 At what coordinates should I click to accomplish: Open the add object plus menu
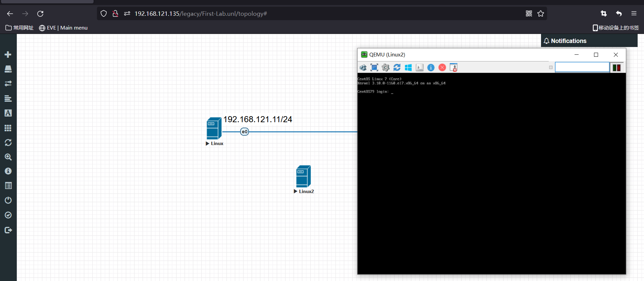8,54
